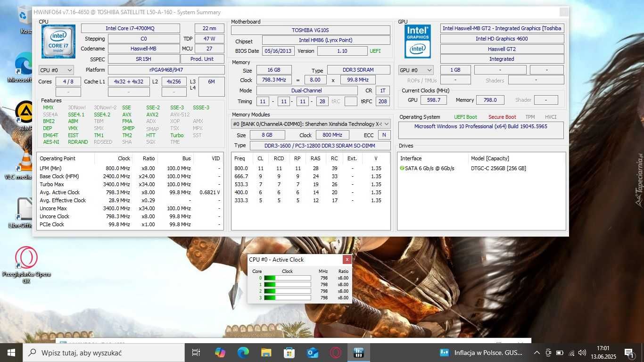Click the search box Wpisz tutaj
Screen dimensions: 644x362
click(104, 353)
